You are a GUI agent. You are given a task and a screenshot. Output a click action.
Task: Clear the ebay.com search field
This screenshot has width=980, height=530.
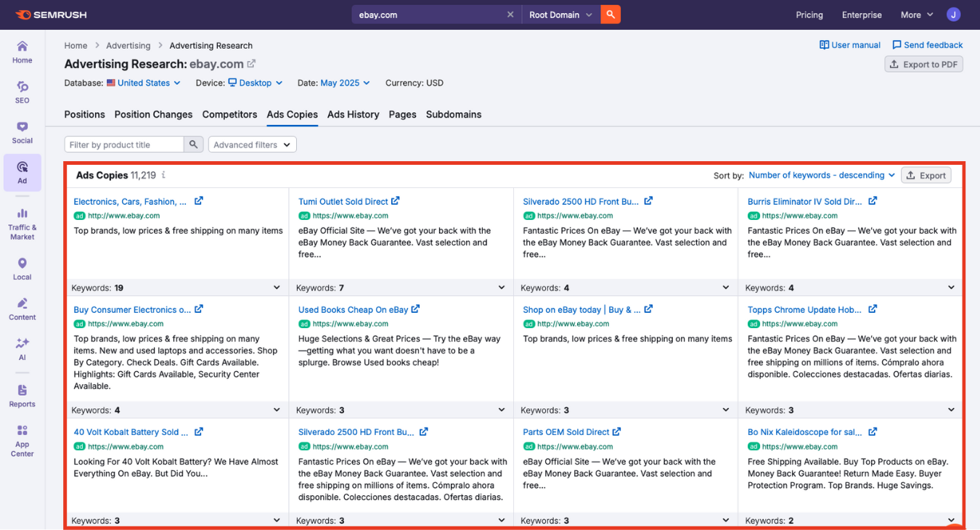[510, 15]
